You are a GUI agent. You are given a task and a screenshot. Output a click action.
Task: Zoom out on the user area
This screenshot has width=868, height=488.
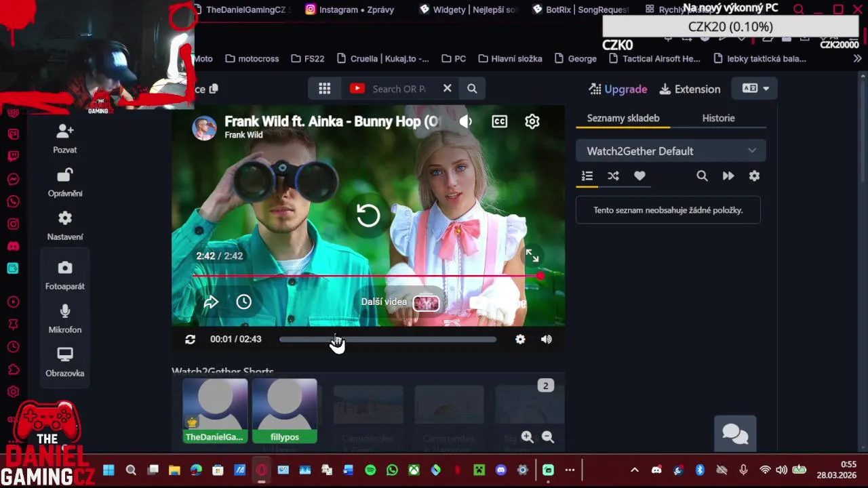[x=548, y=437]
